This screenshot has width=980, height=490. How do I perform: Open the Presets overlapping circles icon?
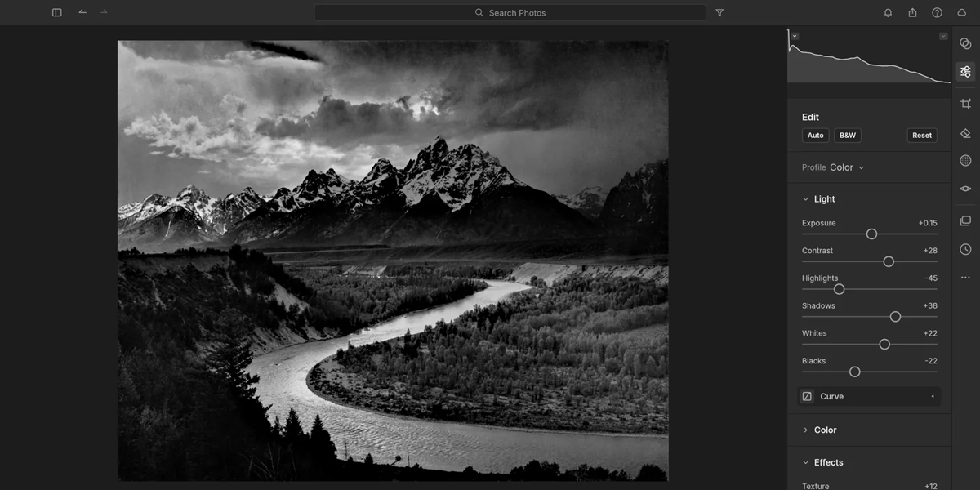(965, 44)
